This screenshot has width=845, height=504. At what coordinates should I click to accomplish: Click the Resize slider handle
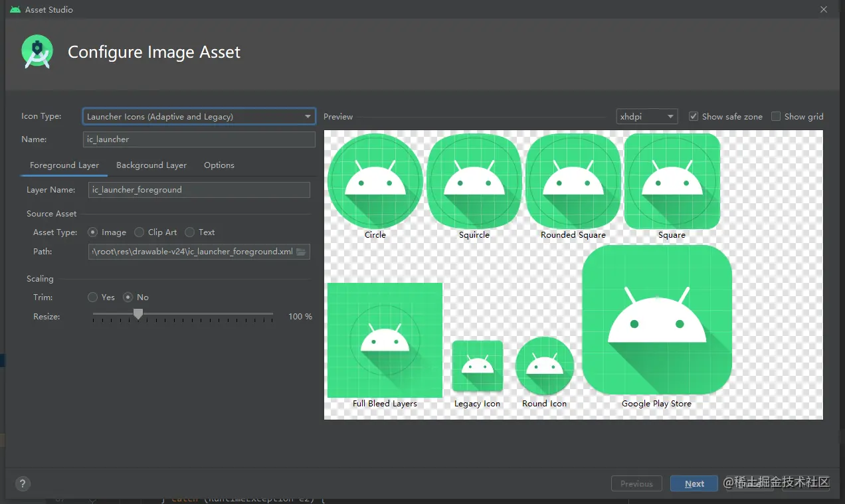(138, 314)
